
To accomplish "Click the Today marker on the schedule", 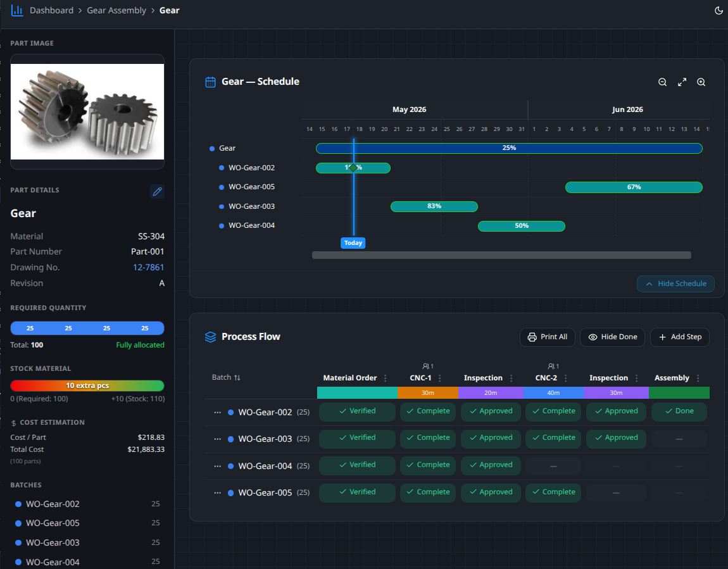I will coord(353,243).
